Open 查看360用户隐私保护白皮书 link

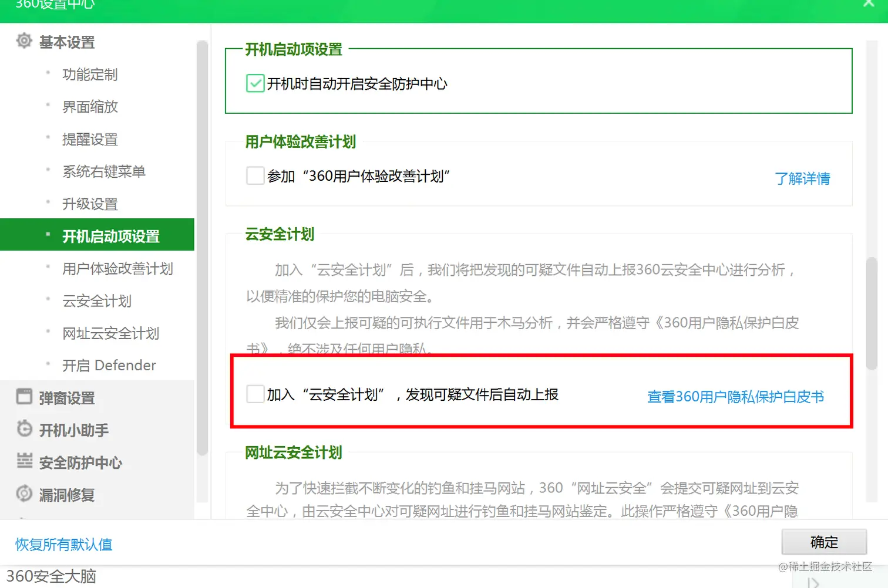pyautogui.click(x=735, y=397)
